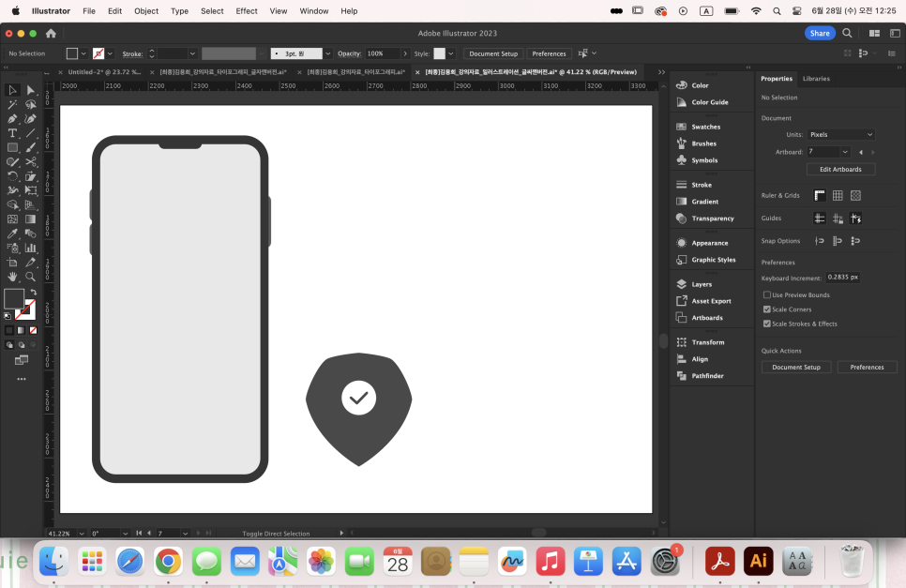Viewport: 906px width, 588px height.
Task: Toggle grid visibility in Ruler & Grids
Action: (x=838, y=196)
